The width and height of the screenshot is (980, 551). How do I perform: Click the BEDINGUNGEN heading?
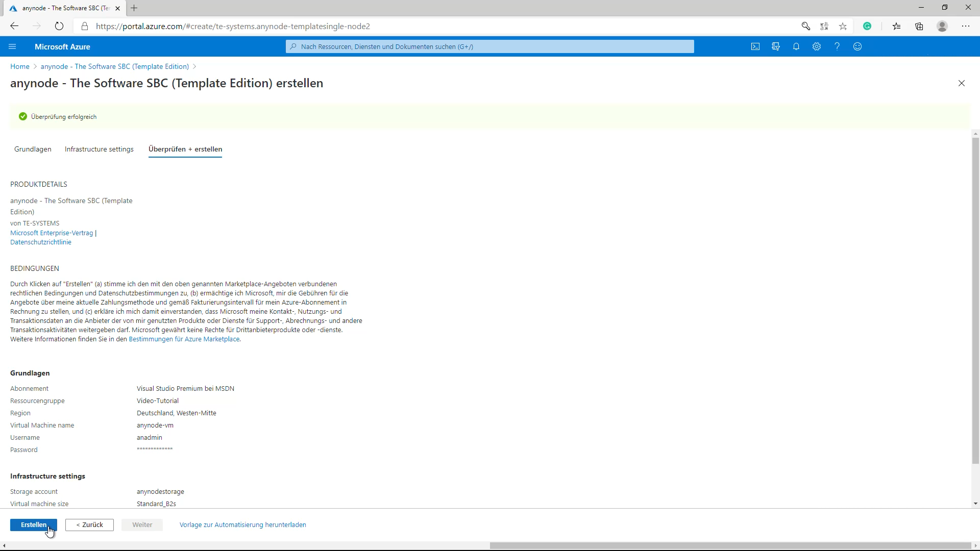pos(35,268)
